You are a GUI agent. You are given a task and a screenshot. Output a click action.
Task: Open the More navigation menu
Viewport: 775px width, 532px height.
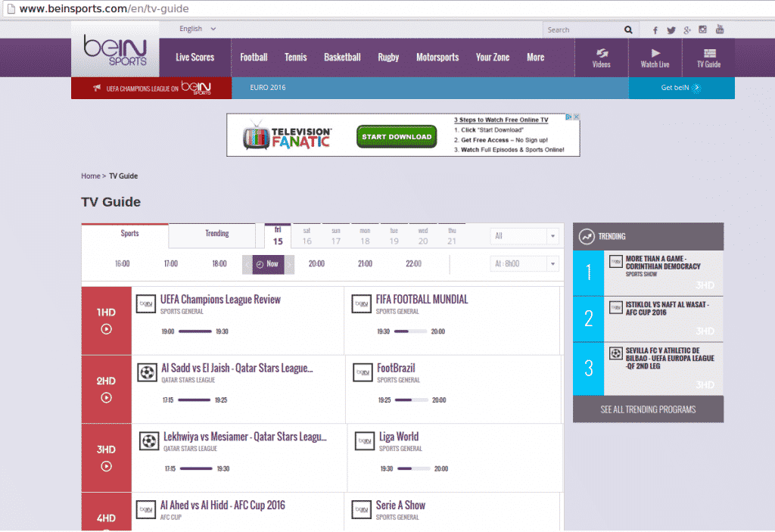tap(535, 58)
